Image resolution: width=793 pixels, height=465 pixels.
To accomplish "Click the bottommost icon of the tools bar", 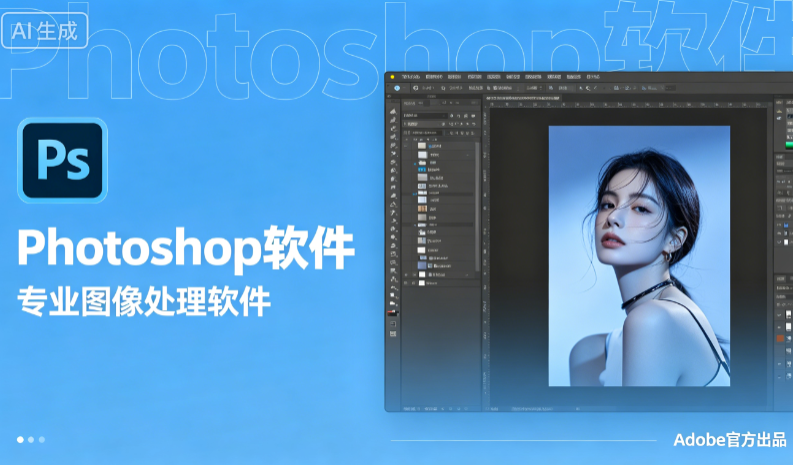I will 393,334.
